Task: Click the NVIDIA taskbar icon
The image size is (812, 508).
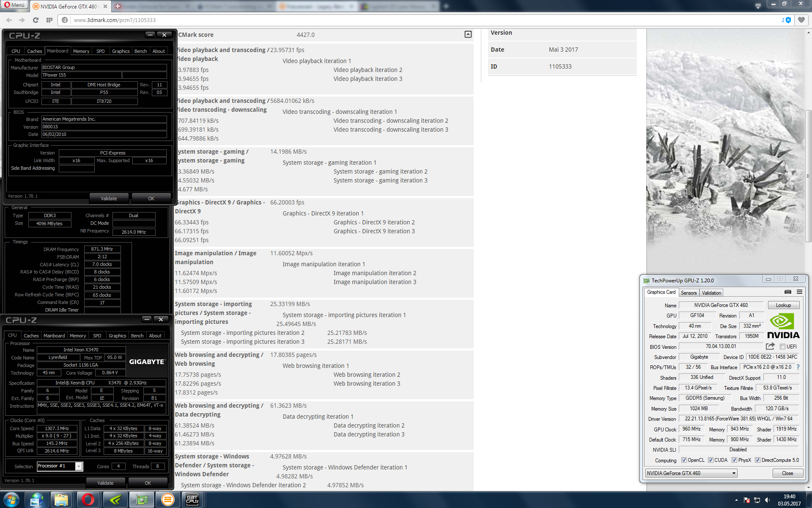Action: (115, 500)
